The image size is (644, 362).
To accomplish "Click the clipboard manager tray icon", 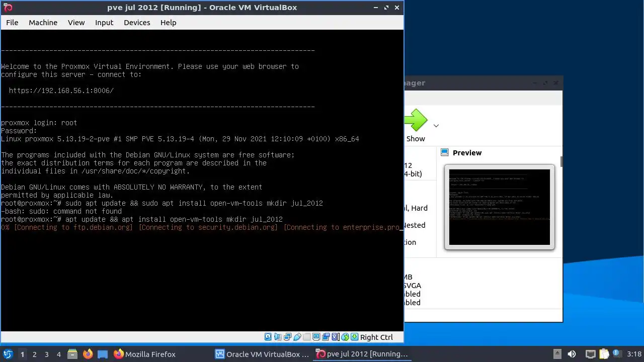I will (x=604, y=354).
